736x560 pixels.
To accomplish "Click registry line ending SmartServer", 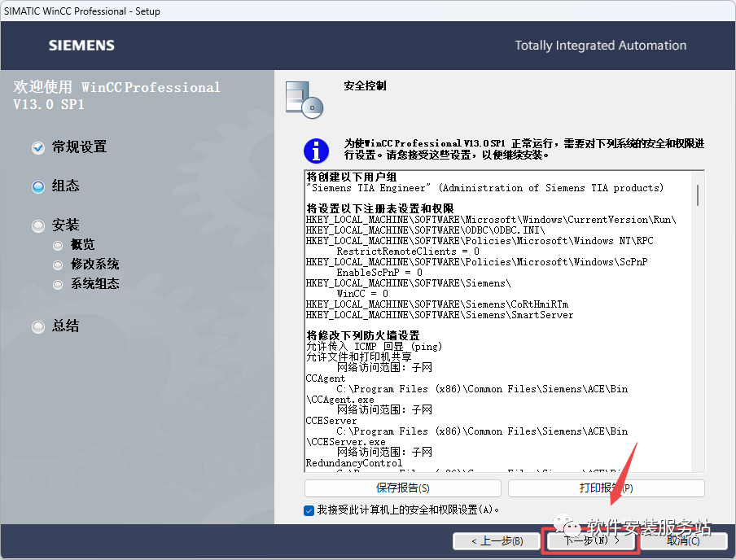I will [440, 315].
